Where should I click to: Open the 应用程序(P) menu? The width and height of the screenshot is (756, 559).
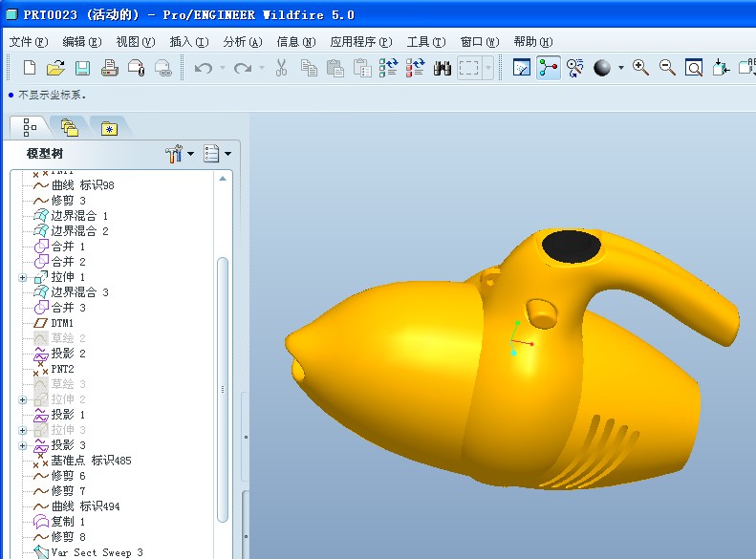tap(361, 42)
